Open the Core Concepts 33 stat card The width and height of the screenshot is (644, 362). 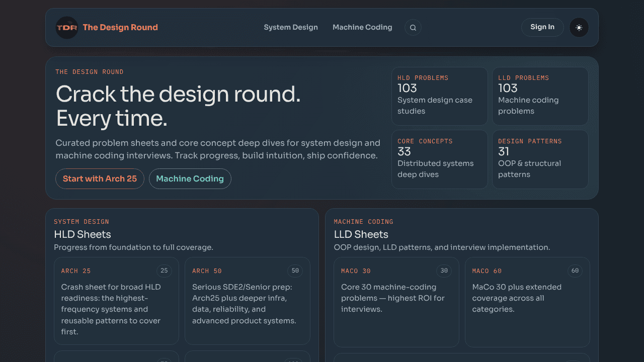[440, 159]
